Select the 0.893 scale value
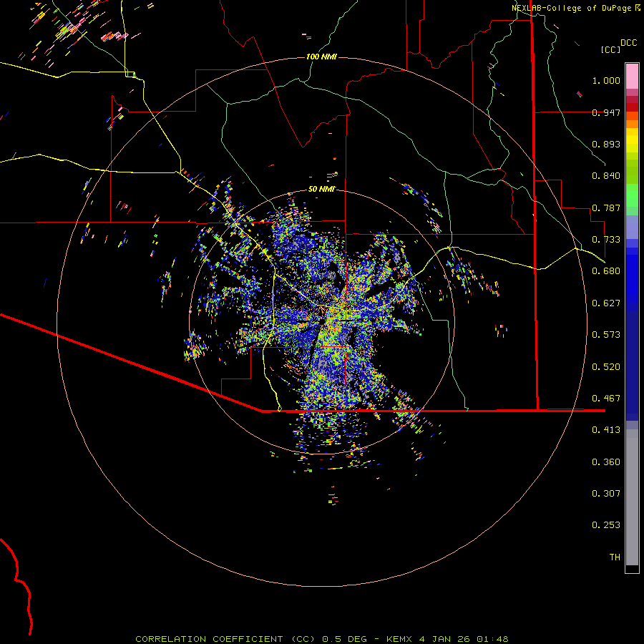The image size is (644, 644). [x=606, y=144]
